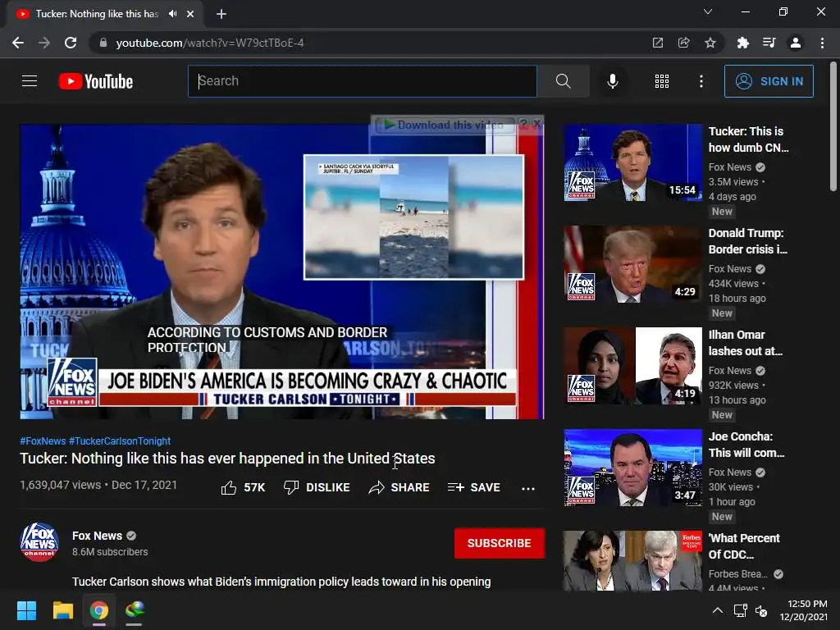The width and height of the screenshot is (840, 630).
Task: Follow the #FoxNews hashtag link
Action: [x=43, y=441]
